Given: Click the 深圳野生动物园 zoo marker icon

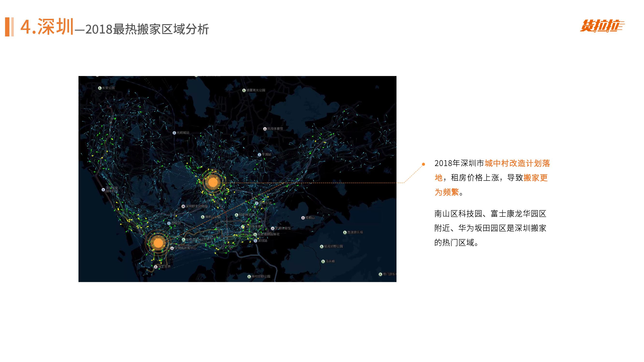Looking at the screenshot, I should [x=183, y=206].
